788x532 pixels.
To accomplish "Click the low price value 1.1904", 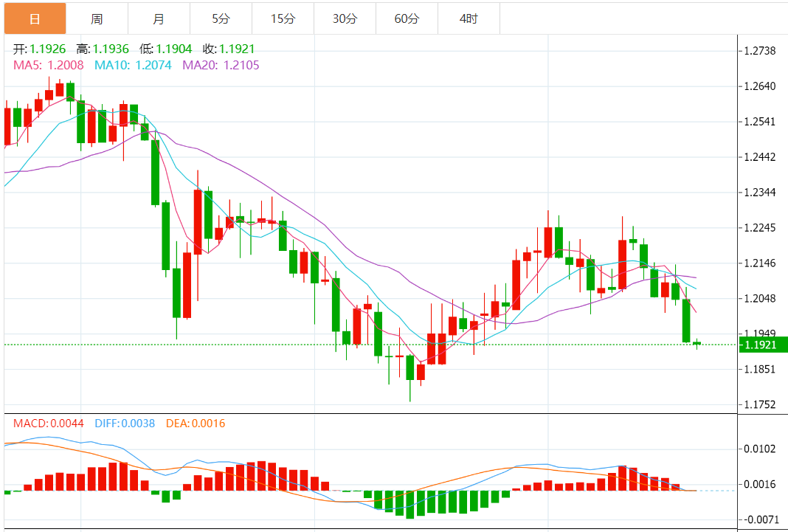I will click(174, 49).
